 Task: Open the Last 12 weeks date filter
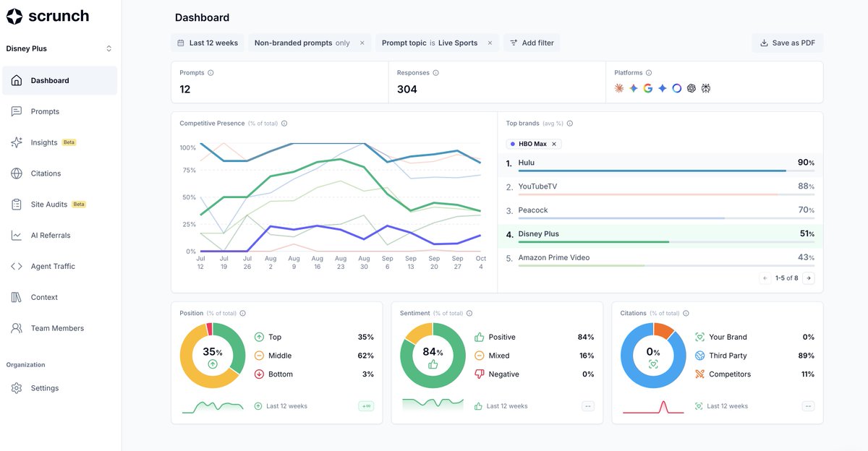tap(208, 43)
